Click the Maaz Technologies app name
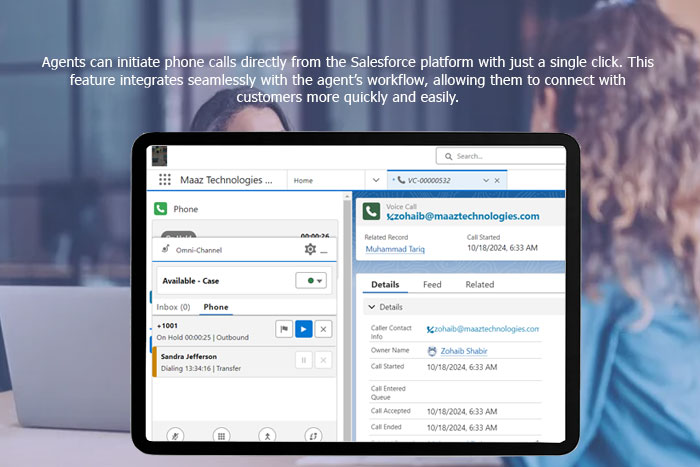 pos(226,180)
